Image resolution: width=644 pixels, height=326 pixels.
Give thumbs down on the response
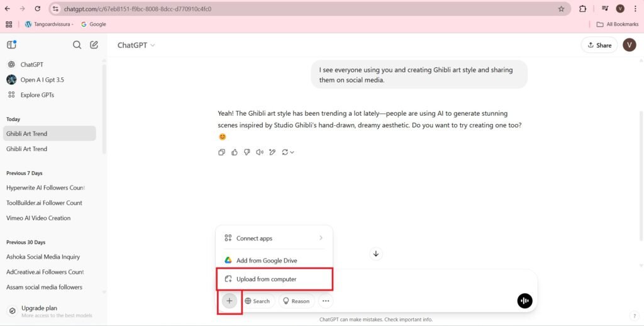(247, 152)
